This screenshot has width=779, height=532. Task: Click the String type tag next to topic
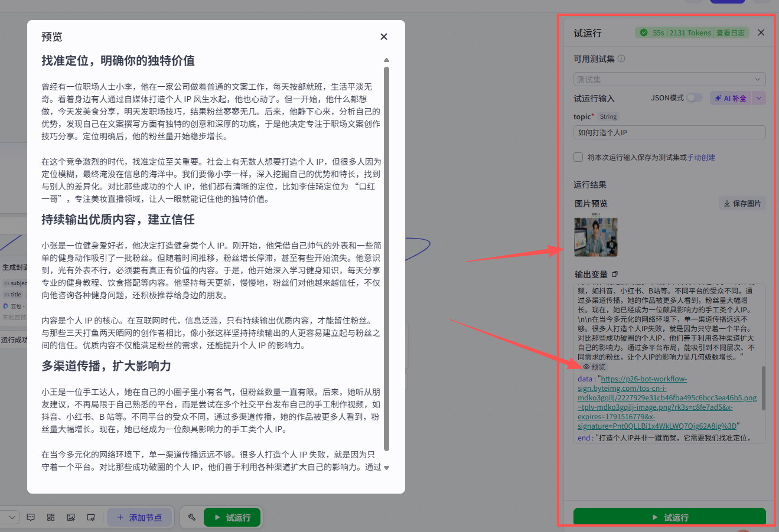(x=608, y=117)
